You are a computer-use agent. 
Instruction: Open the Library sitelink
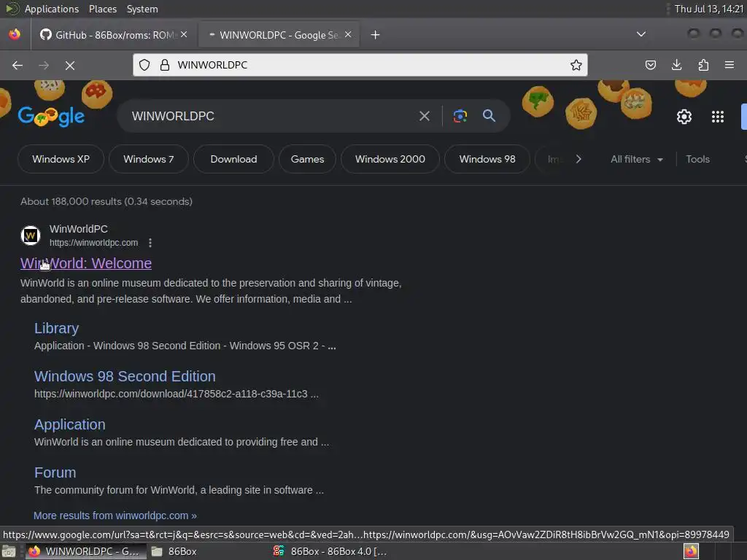click(x=56, y=328)
